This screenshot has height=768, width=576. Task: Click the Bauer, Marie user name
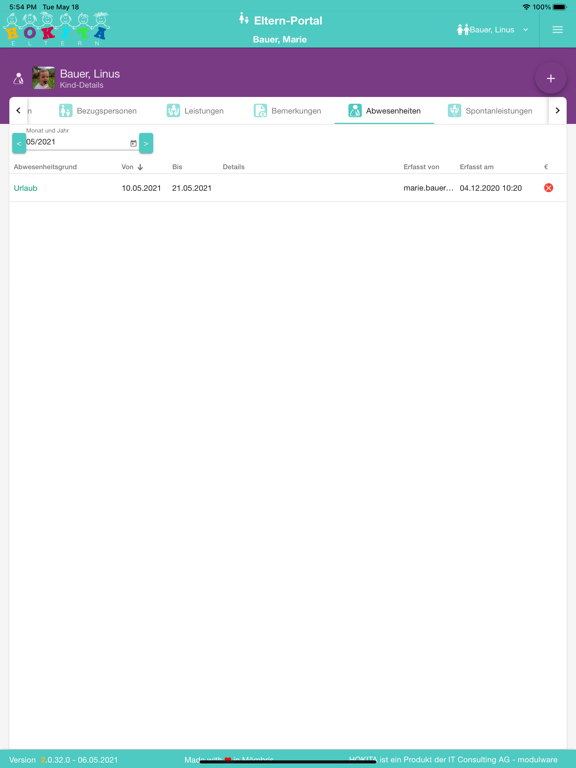280,40
